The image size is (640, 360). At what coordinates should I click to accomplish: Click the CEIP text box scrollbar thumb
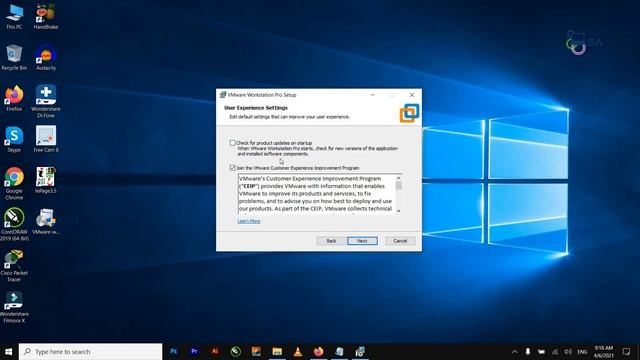pyautogui.click(x=399, y=185)
